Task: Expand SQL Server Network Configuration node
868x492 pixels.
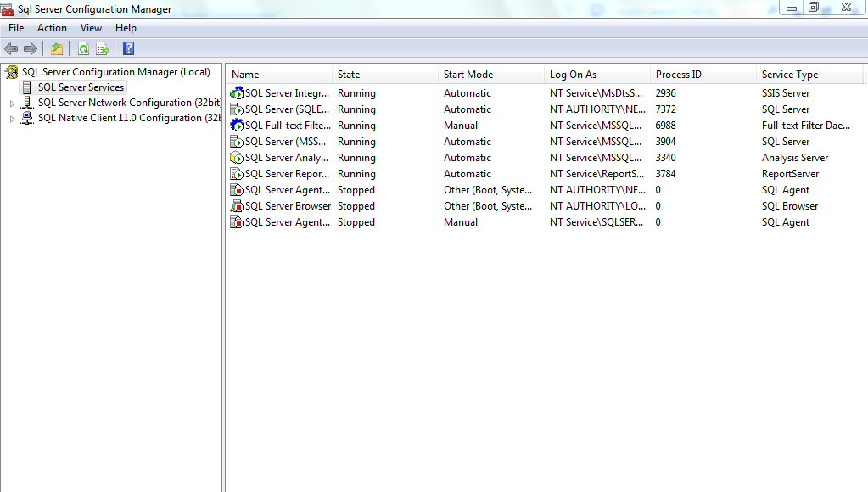Action: 12,103
